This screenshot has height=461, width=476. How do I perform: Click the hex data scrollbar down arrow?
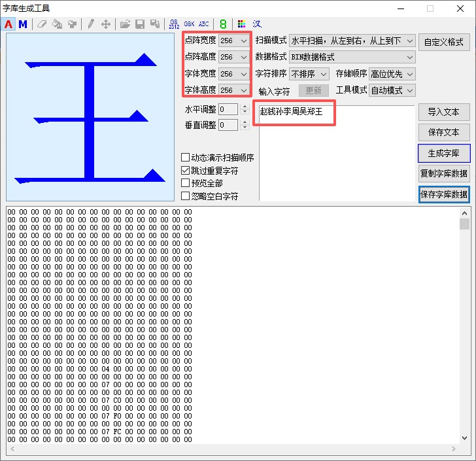(x=464, y=438)
